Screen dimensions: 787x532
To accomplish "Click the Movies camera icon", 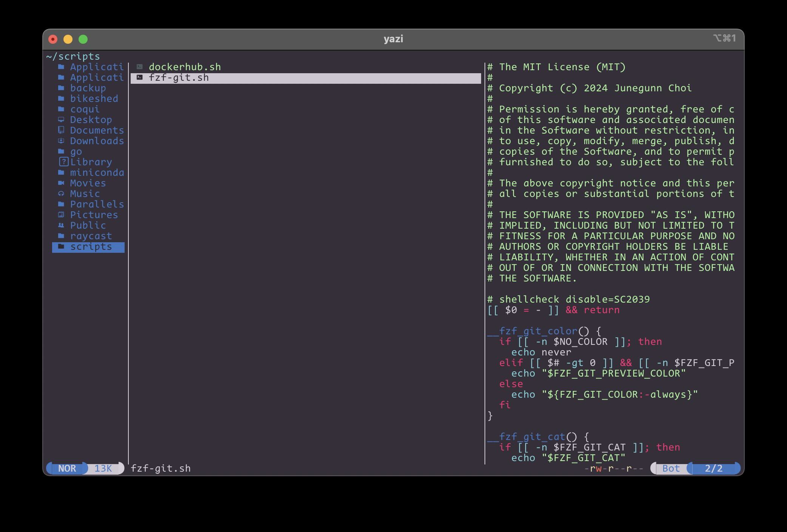I will [x=61, y=183].
